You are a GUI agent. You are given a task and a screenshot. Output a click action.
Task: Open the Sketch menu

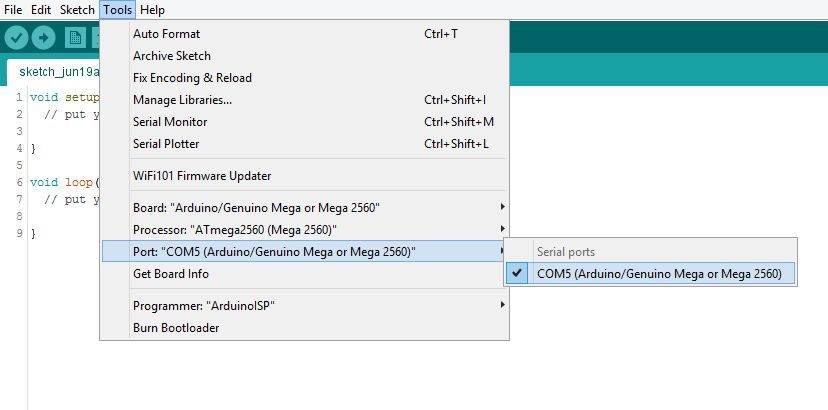click(x=77, y=10)
